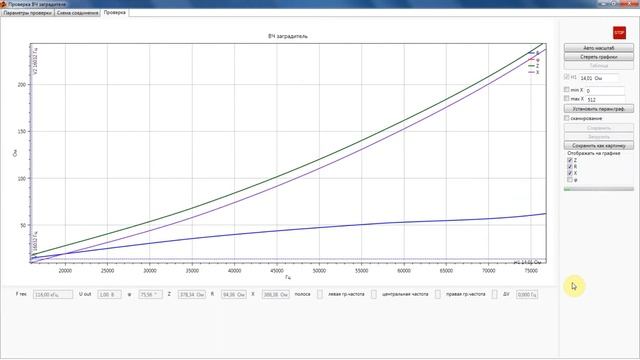
Task: Open the Схема соединения tab
Action: 78,13
